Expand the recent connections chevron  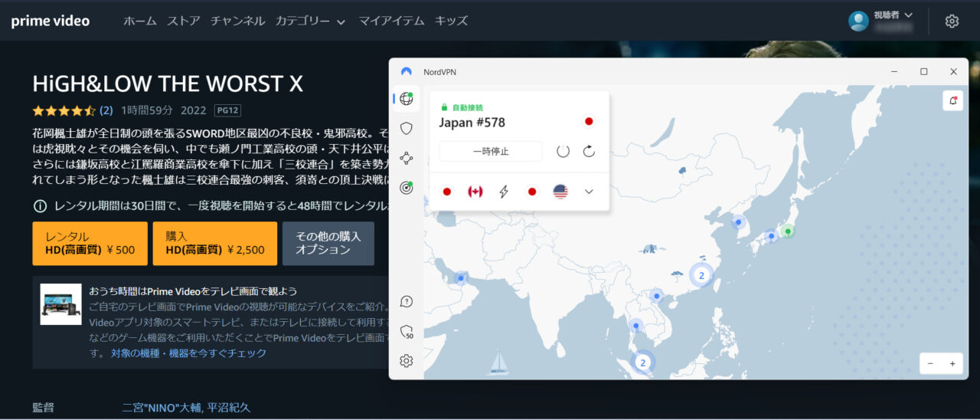tap(589, 192)
